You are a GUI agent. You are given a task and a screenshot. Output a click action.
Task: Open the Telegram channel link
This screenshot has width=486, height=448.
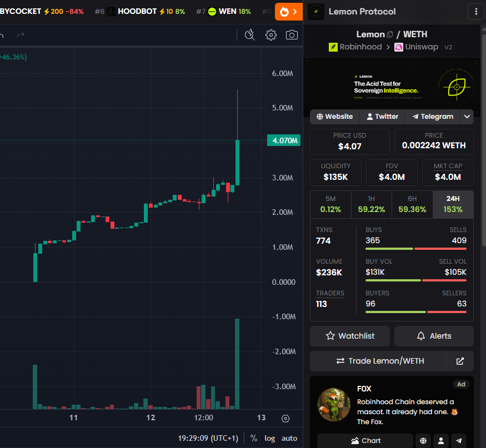click(433, 117)
